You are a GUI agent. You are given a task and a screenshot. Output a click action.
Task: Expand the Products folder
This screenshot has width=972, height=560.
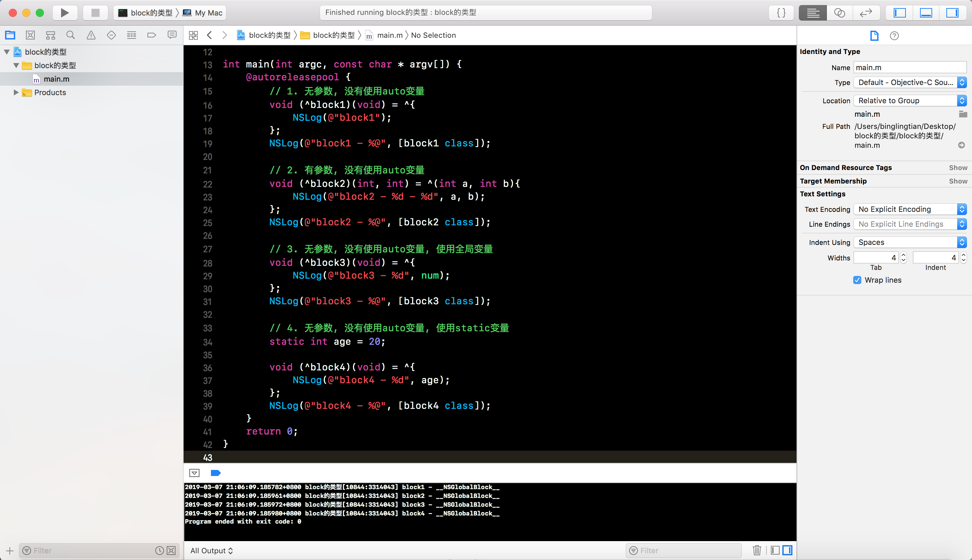16,92
